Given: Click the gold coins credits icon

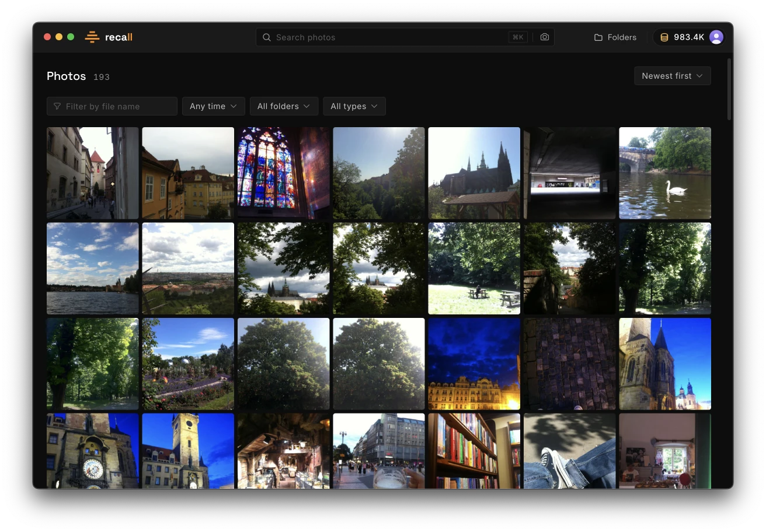Looking at the screenshot, I should (664, 37).
